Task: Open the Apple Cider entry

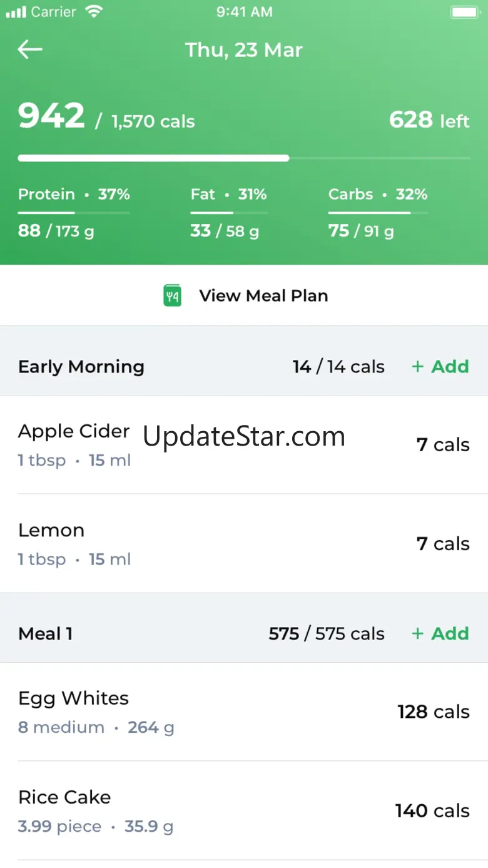Action: [74, 444]
